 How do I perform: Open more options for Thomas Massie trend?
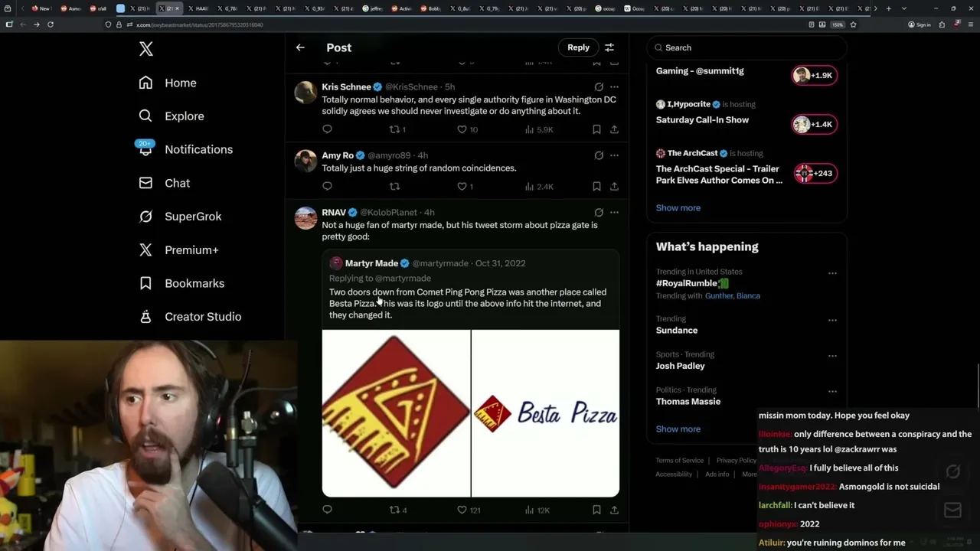(x=832, y=390)
